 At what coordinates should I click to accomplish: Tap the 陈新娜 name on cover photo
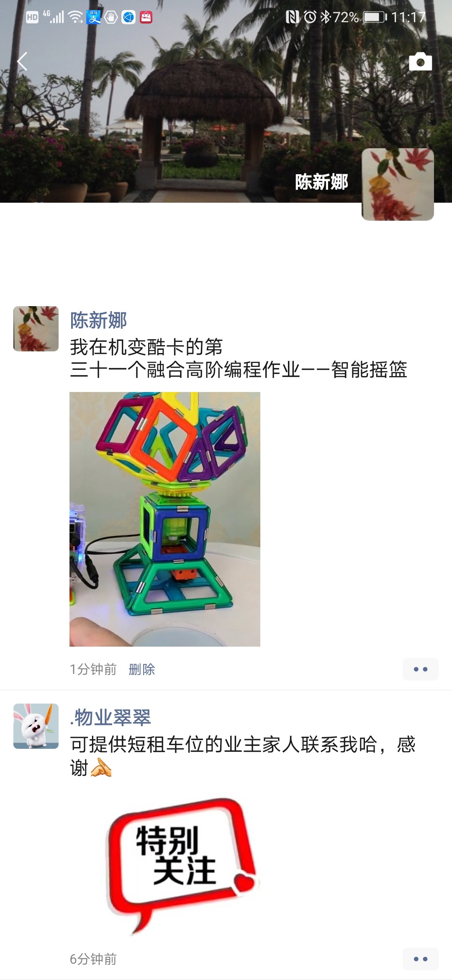click(x=321, y=182)
